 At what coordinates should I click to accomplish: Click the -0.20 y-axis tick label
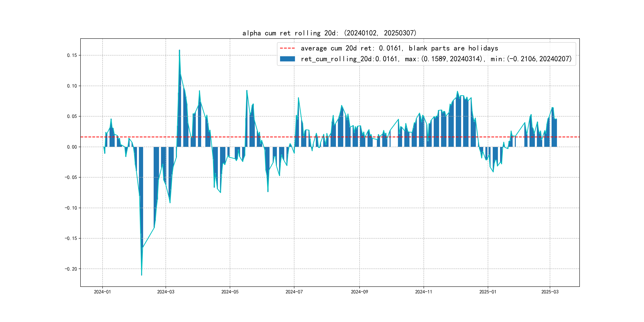click(71, 269)
